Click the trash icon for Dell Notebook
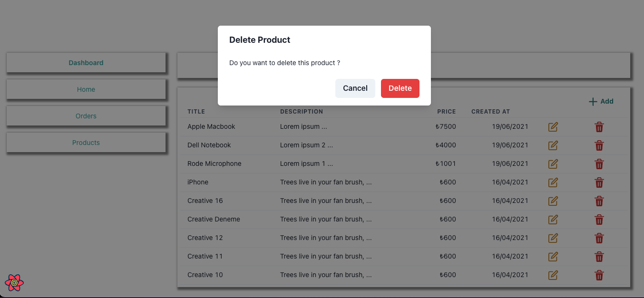The height and width of the screenshot is (298, 644). click(599, 145)
